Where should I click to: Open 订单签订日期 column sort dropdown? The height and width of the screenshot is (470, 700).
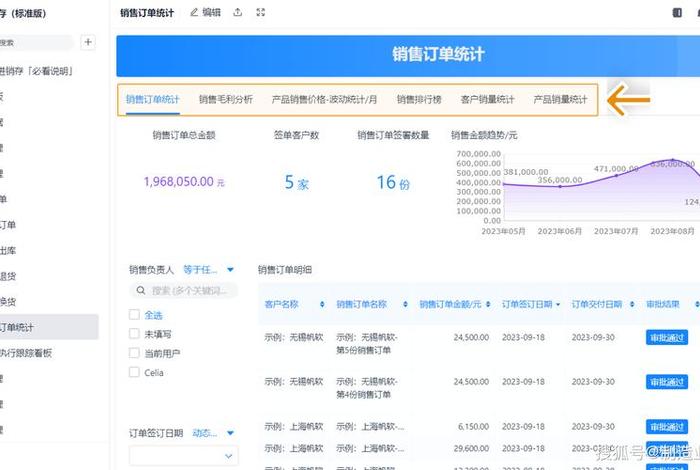tap(558, 304)
